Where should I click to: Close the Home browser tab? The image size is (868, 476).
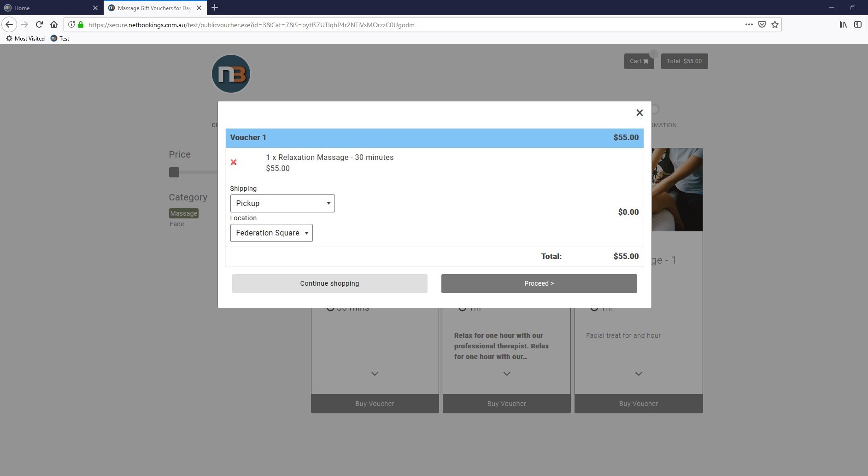[x=95, y=8]
